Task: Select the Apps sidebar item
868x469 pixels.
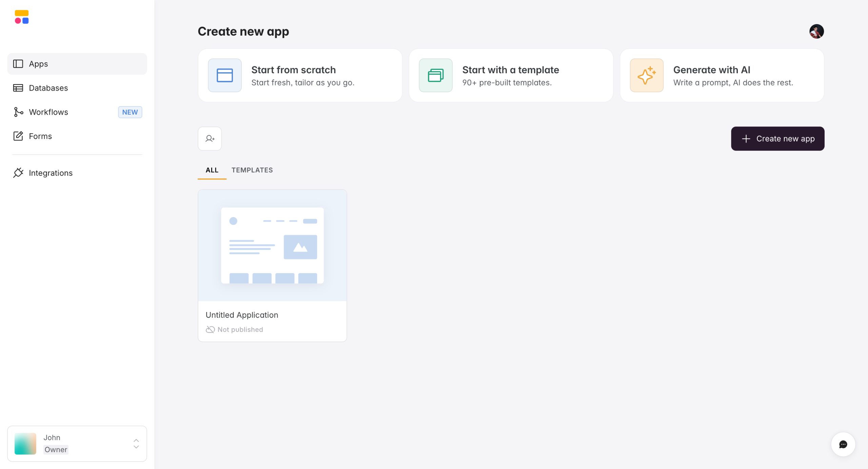Action: [x=38, y=64]
